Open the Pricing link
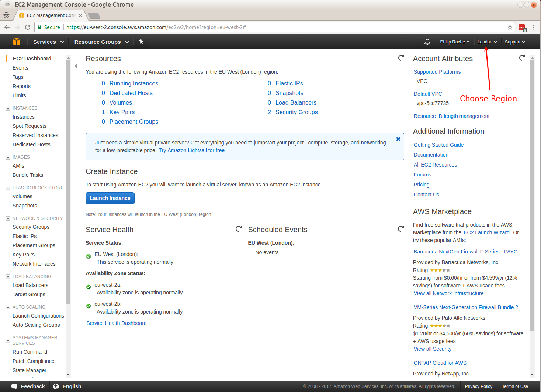 tap(422, 185)
